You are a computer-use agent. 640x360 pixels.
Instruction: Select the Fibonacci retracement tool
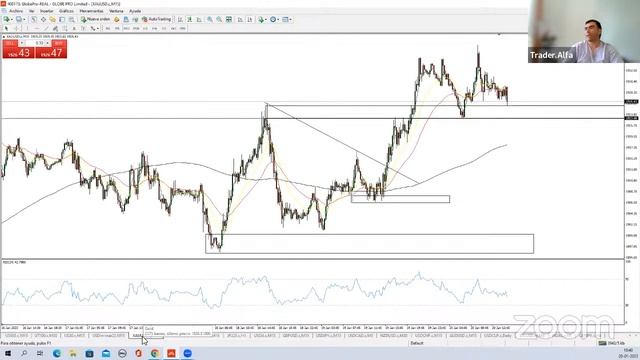[65, 28]
